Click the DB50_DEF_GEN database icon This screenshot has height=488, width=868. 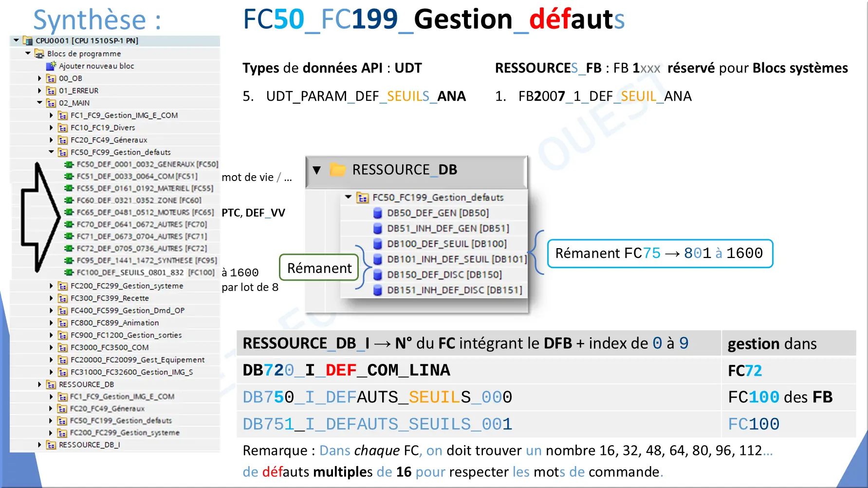point(377,213)
